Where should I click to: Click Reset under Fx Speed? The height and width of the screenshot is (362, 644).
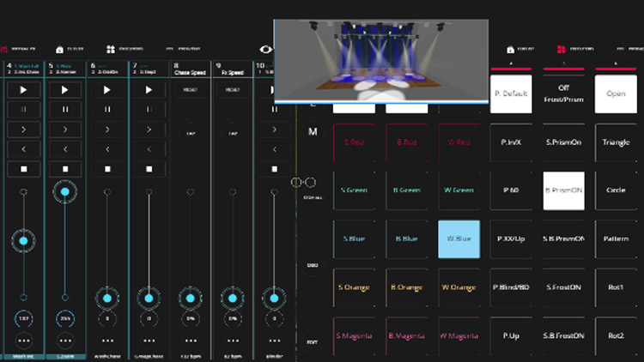tap(233, 89)
